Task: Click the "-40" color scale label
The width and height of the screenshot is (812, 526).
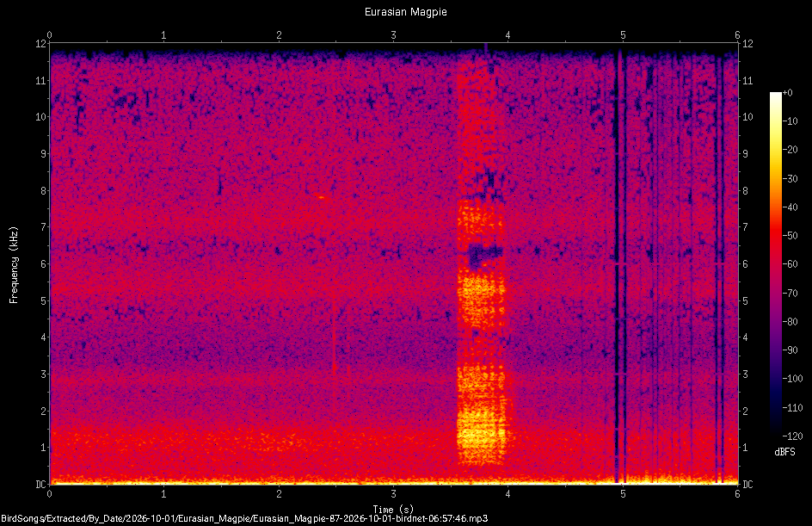Action: pyautogui.click(x=790, y=207)
